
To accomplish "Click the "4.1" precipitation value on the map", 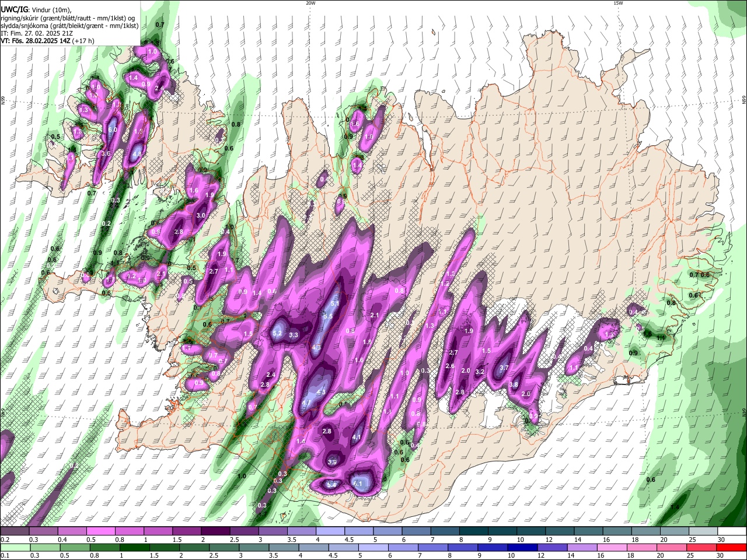I will (x=357, y=437).
